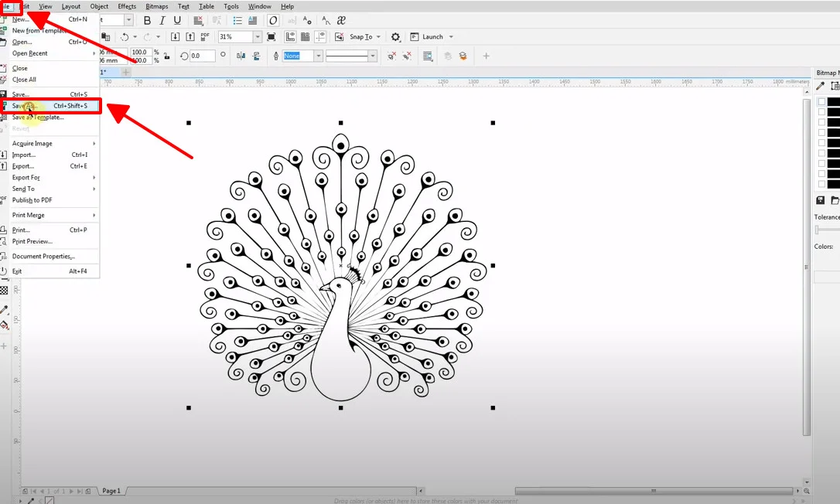840x504 pixels.
Task: Expand the Acquire Image submenu
Action: click(54, 144)
